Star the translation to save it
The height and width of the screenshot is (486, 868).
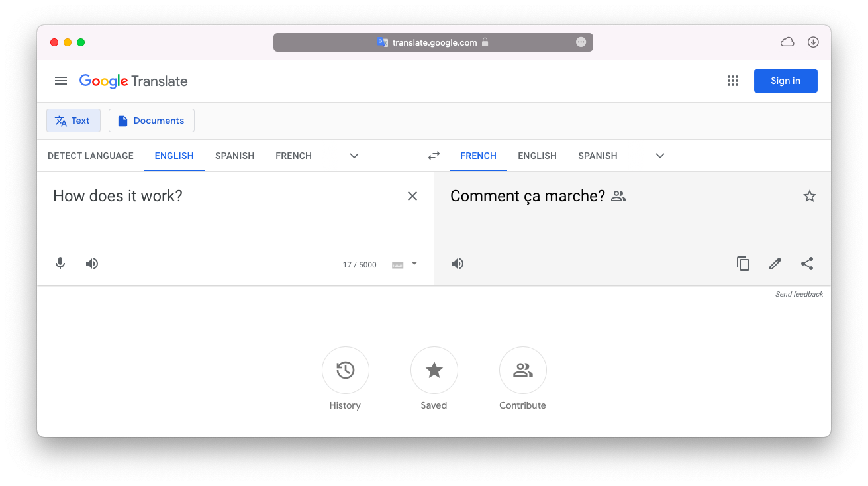(x=810, y=195)
